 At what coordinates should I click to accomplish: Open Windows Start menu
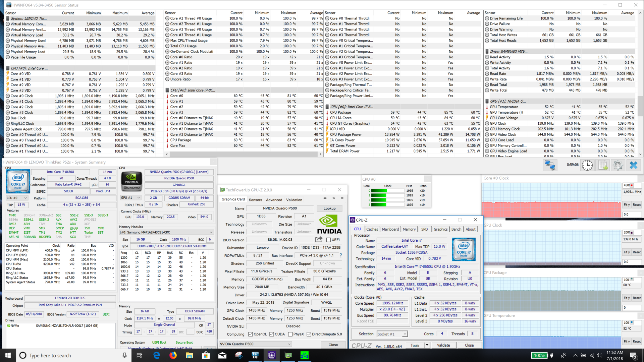pos(8,355)
